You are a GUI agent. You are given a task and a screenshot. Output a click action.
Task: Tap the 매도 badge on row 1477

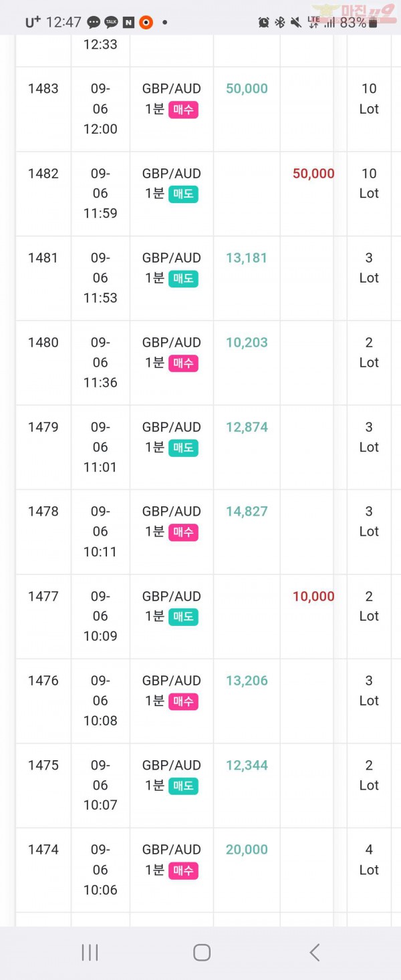pos(183,617)
